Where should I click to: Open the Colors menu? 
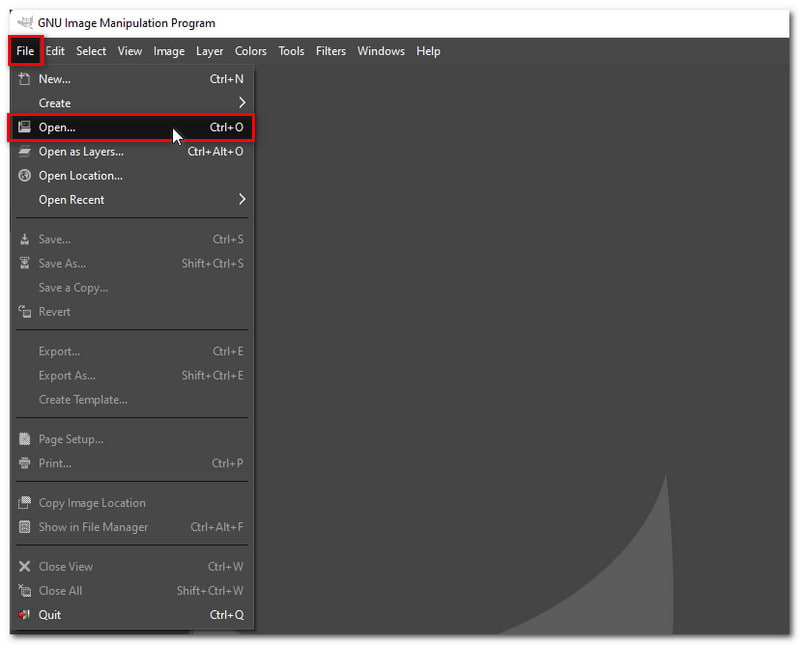coord(251,51)
